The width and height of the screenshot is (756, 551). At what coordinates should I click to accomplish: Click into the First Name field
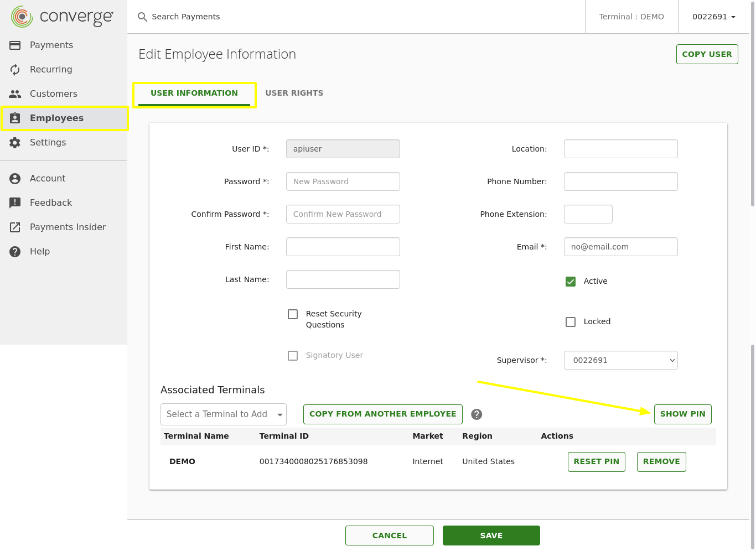pos(343,247)
